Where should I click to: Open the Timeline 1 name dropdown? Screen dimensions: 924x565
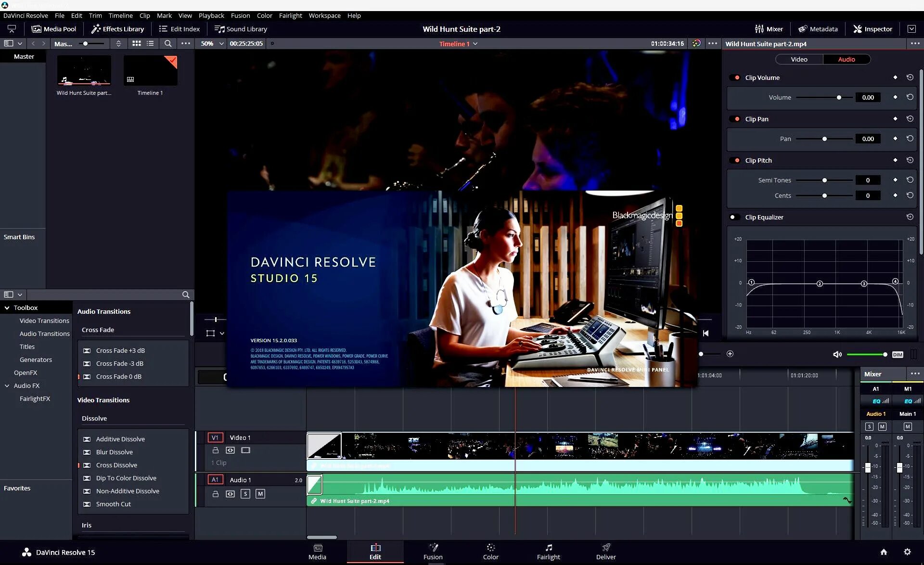click(475, 44)
